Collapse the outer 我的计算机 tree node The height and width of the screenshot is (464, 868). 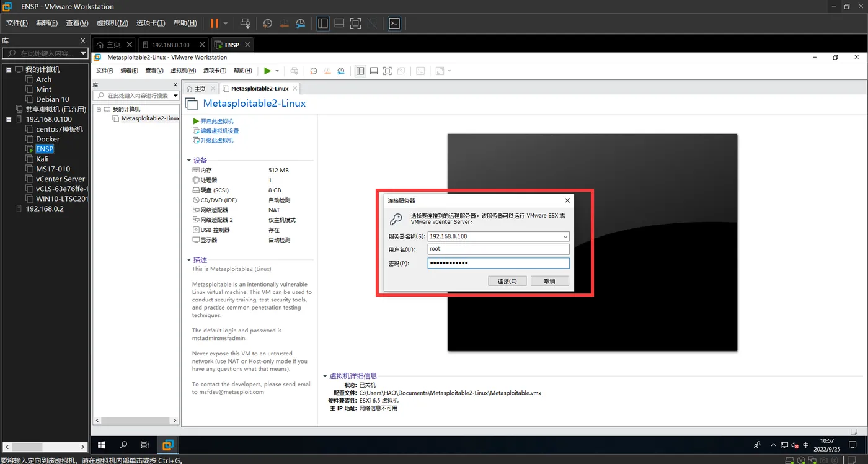9,69
